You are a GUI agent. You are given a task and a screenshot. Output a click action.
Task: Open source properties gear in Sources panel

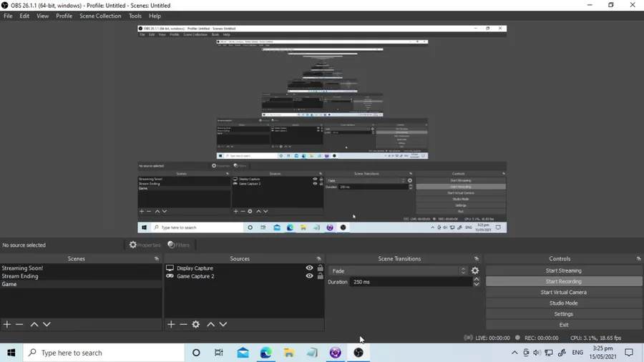coord(196,324)
